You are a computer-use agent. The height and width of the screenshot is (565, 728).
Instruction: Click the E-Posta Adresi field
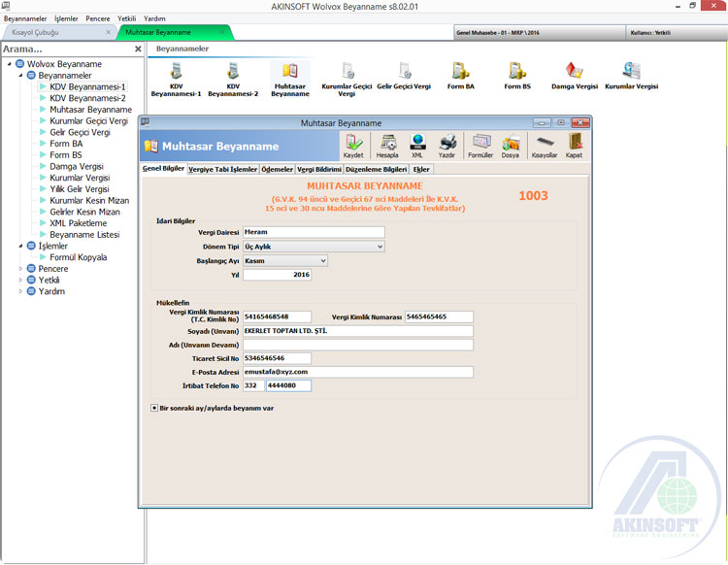358,372
